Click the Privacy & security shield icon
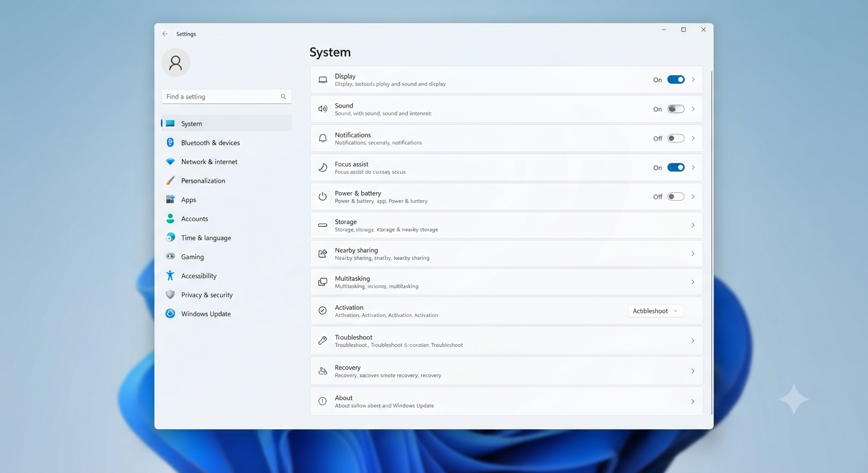The image size is (868, 473). coord(170,294)
